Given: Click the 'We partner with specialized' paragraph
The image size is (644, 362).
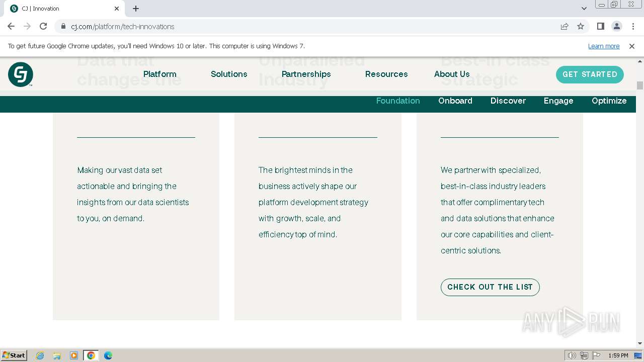Looking at the screenshot, I should click(x=498, y=210).
